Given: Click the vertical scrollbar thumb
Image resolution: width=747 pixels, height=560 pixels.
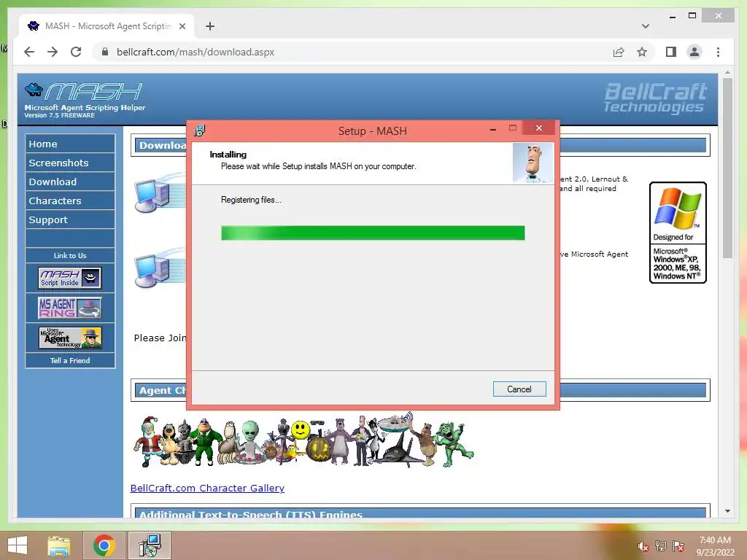Looking at the screenshot, I should click(727, 168).
